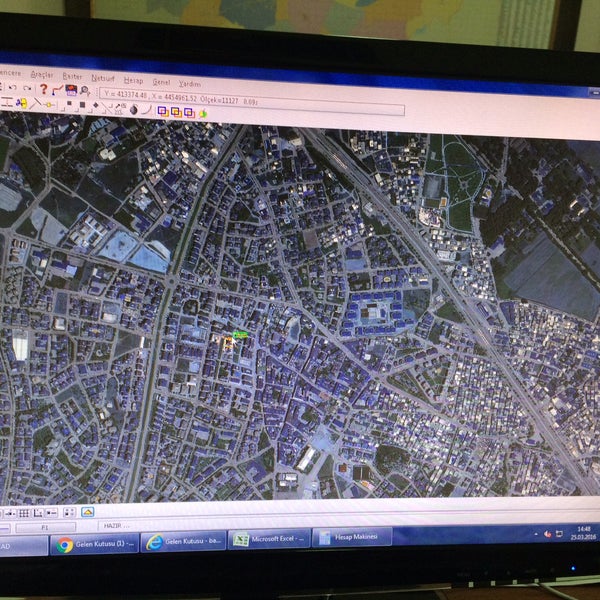Click the taskbar clock showing 14:48
Image resolution: width=600 pixels, height=600 pixels.
click(x=583, y=533)
